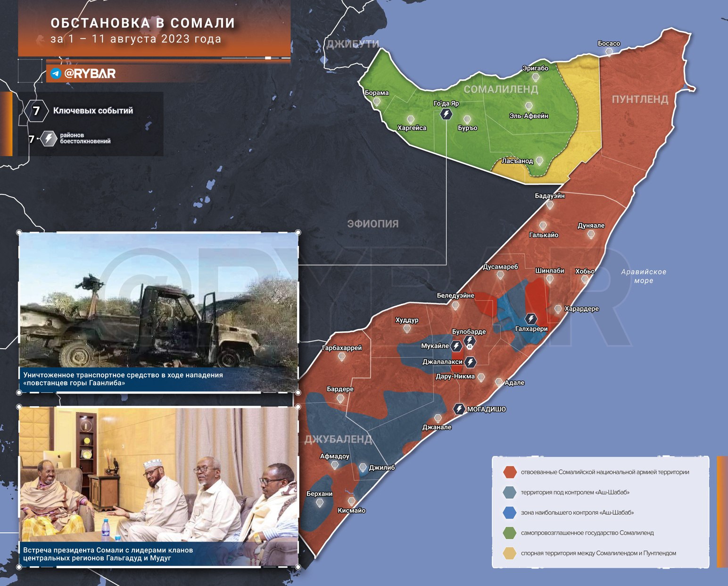Select the Босасо city marker

pos(609,52)
